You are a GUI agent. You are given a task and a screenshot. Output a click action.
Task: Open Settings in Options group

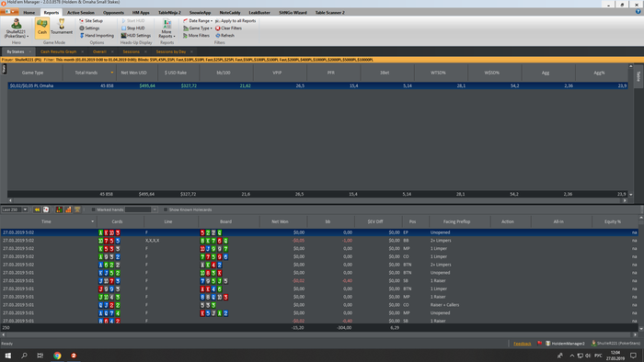(89, 28)
